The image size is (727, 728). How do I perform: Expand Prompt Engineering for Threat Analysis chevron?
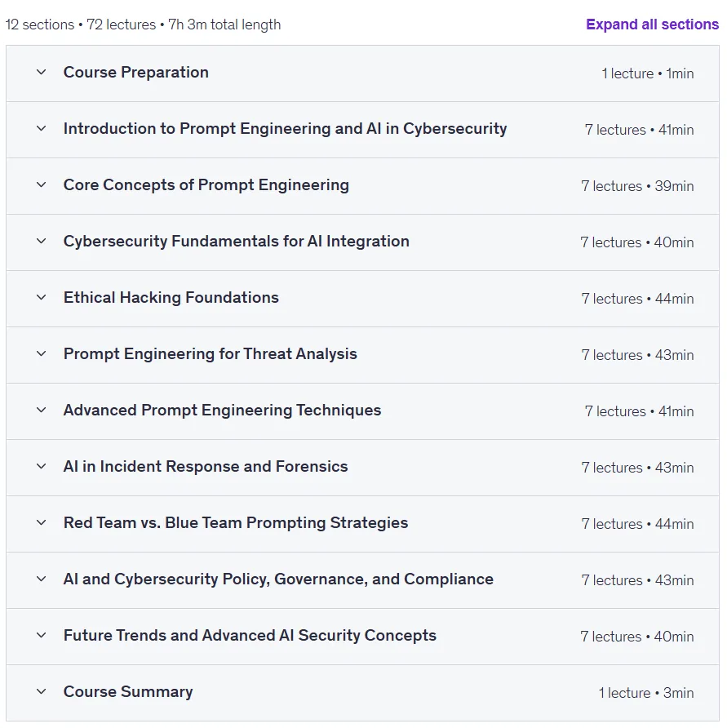(42, 353)
